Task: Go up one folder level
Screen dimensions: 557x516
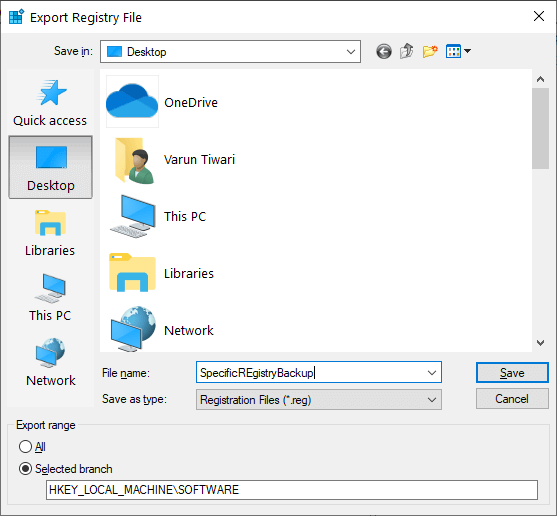Action: tap(407, 51)
